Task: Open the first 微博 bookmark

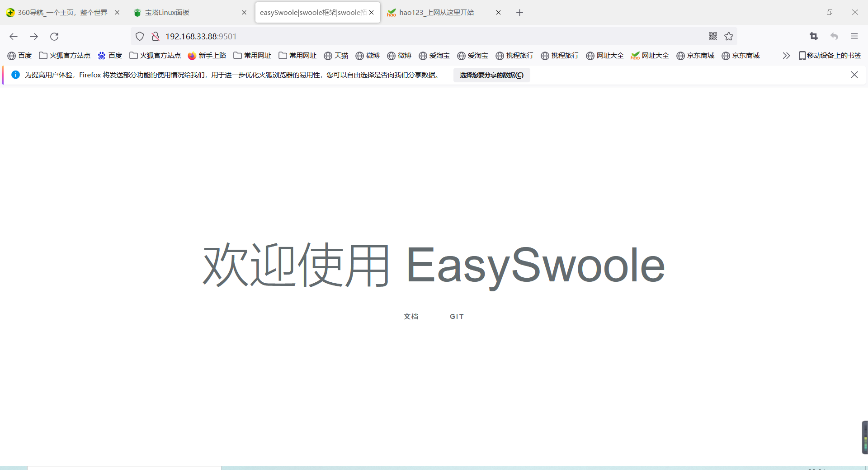Action: point(368,56)
